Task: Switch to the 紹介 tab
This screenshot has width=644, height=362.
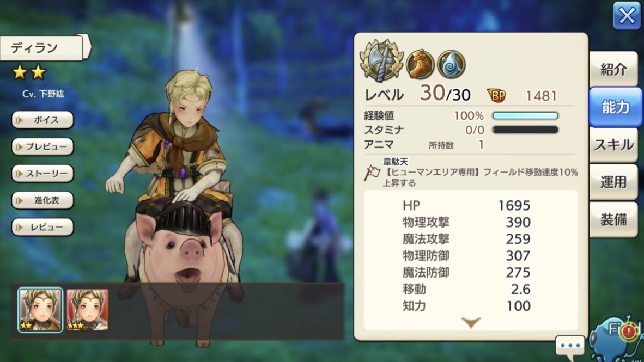Action: tap(613, 69)
